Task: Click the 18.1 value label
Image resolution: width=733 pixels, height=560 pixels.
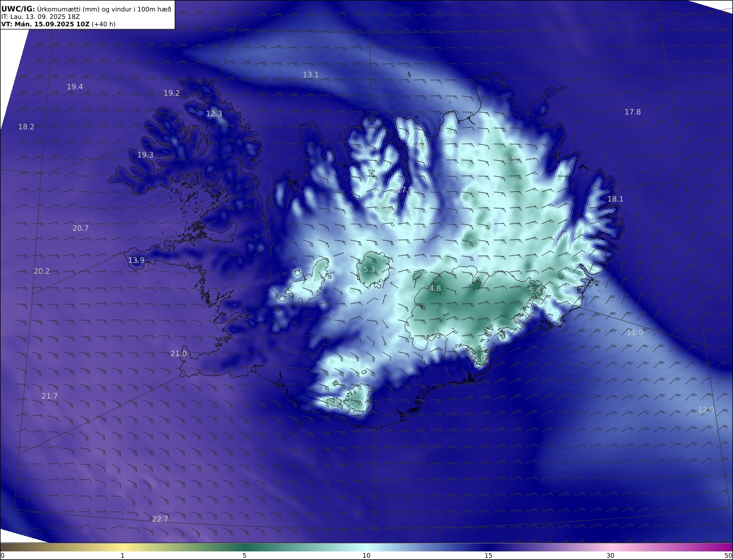Action: click(616, 199)
